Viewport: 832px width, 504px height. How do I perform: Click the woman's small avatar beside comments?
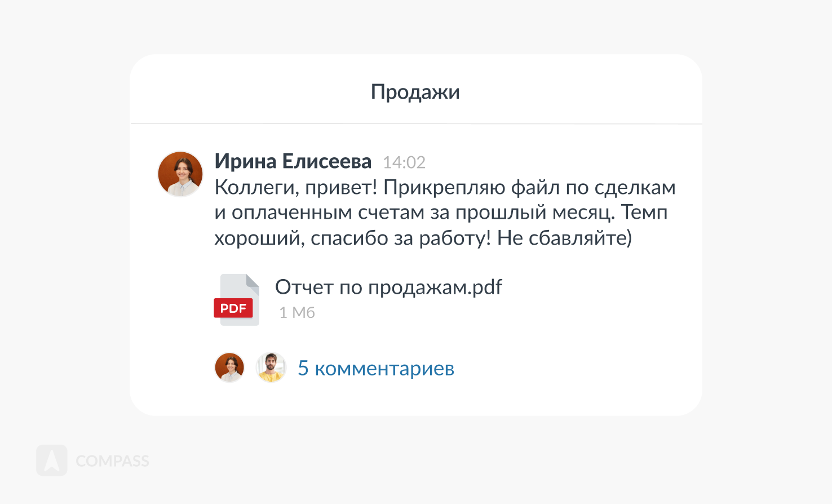pyautogui.click(x=229, y=368)
